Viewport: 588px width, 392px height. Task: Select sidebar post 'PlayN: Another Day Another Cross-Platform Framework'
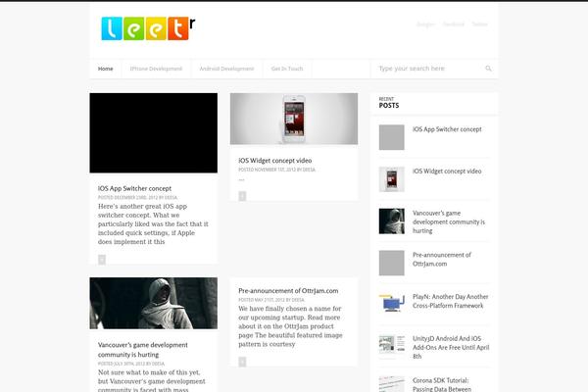click(x=451, y=301)
